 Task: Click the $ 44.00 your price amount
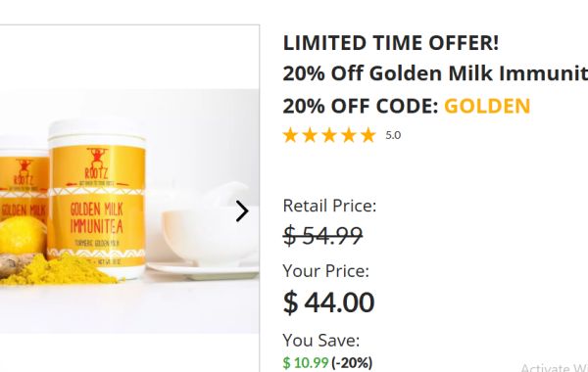click(328, 302)
